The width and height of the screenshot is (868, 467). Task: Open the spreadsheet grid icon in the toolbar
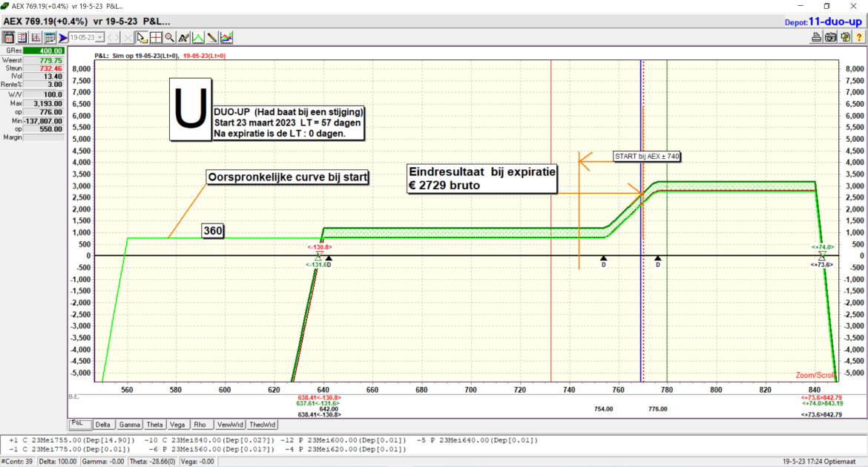pos(50,38)
